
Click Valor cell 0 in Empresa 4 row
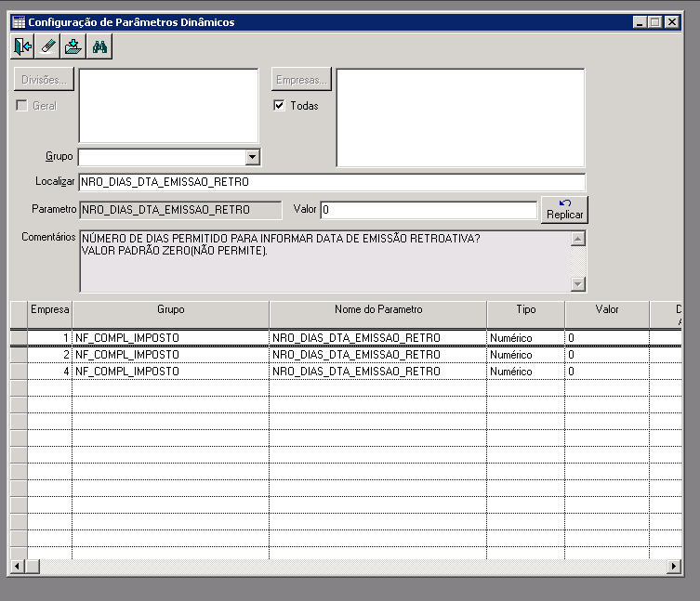607,372
